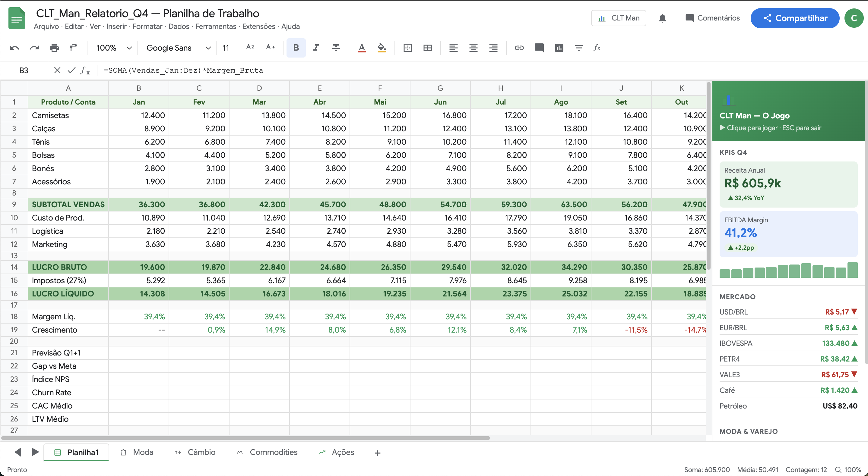Open Comentários panel
Viewport: 868px width, 476px height.
[x=712, y=18]
